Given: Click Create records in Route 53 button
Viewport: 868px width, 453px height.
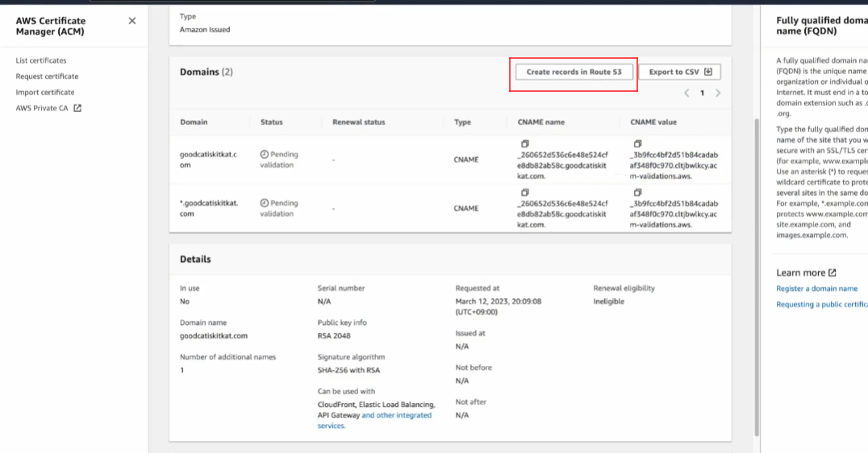Looking at the screenshot, I should 574,72.
